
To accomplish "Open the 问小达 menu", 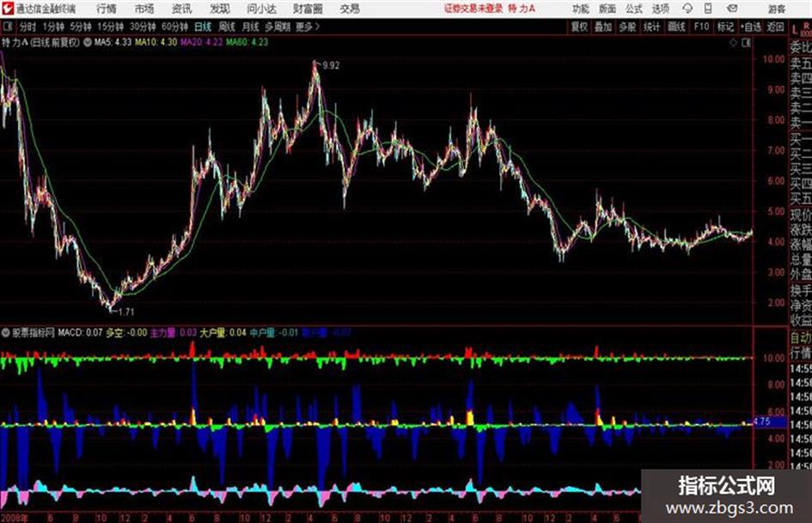I will pyautogui.click(x=261, y=9).
